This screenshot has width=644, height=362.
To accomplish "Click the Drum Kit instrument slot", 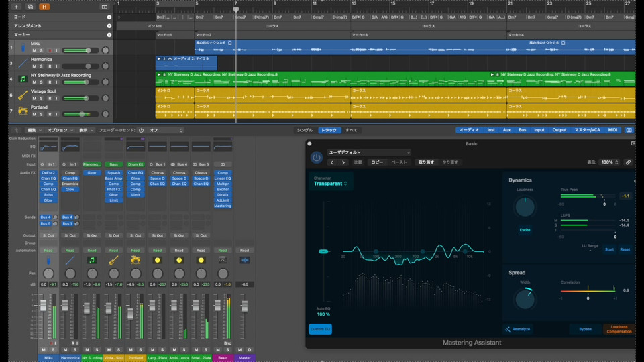I will click(x=136, y=164).
